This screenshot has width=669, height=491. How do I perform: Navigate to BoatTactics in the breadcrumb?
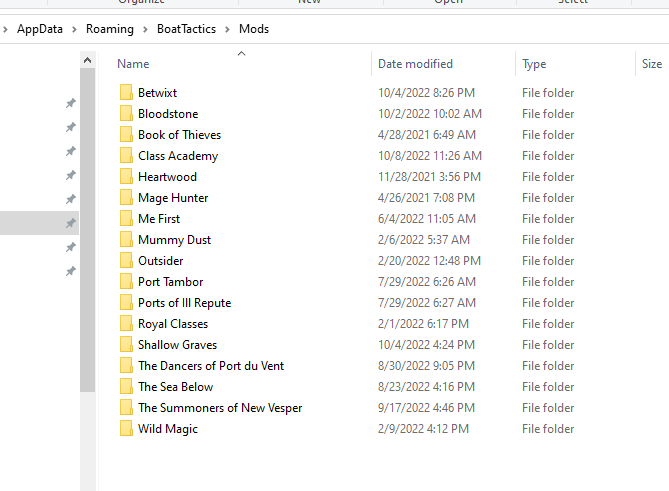(186, 29)
